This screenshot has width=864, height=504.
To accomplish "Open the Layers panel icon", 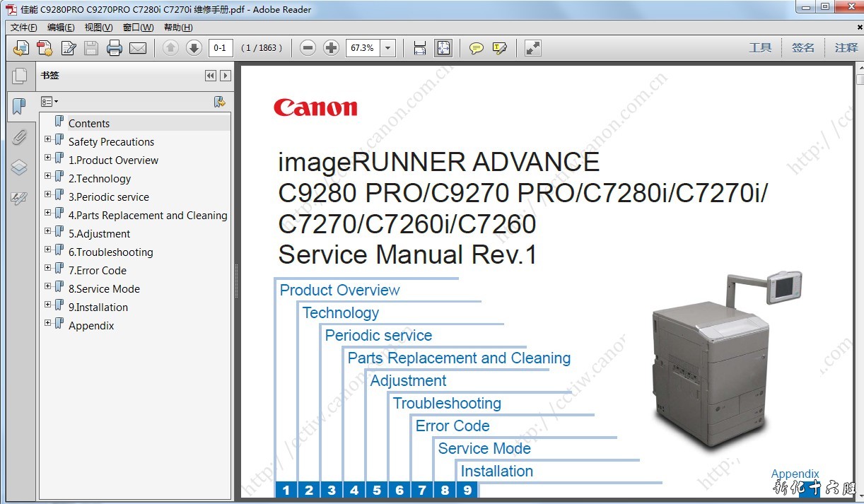I will 19,168.
